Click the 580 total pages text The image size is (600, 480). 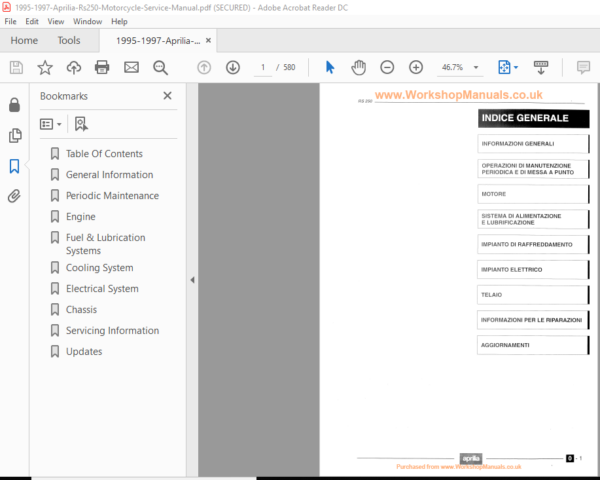click(x=289, y=67)
